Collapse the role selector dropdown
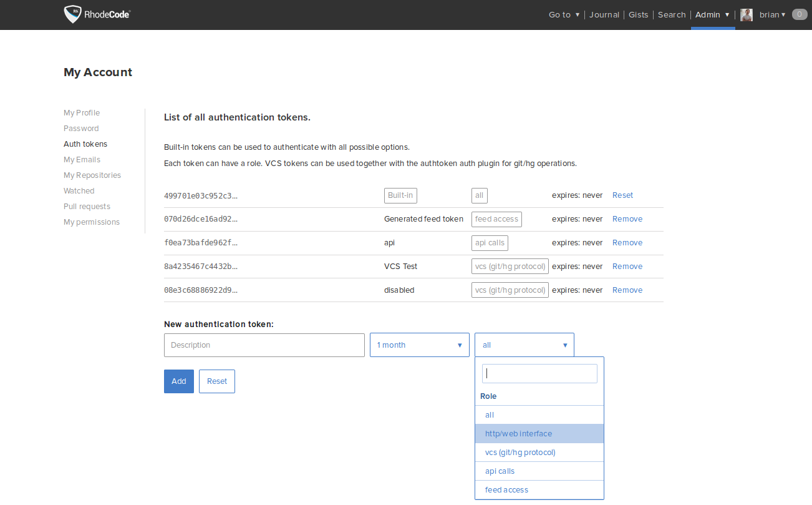This screenshot has width=812, height=505. pos(524,345)
